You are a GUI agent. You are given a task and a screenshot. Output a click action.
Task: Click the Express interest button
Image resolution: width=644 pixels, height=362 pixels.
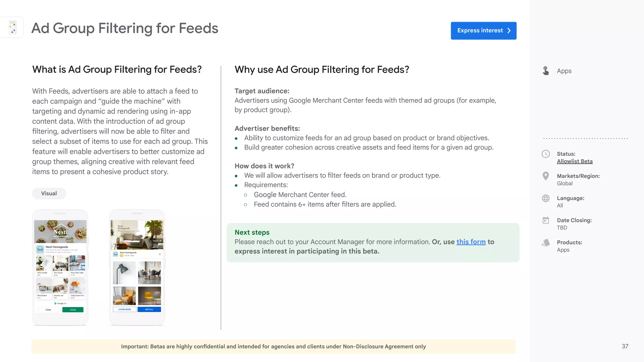(483, 30)
